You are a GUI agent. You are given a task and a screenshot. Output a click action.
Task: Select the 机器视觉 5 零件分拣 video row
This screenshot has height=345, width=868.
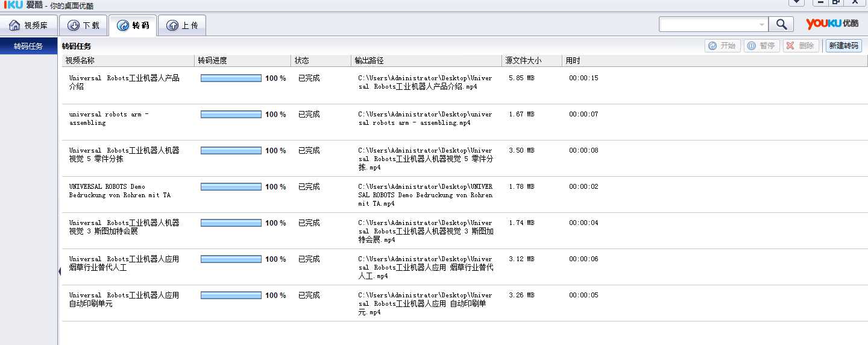click(465, 158)
